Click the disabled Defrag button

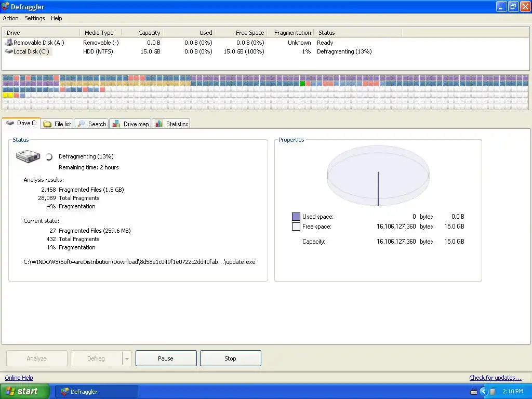(96, 358)
